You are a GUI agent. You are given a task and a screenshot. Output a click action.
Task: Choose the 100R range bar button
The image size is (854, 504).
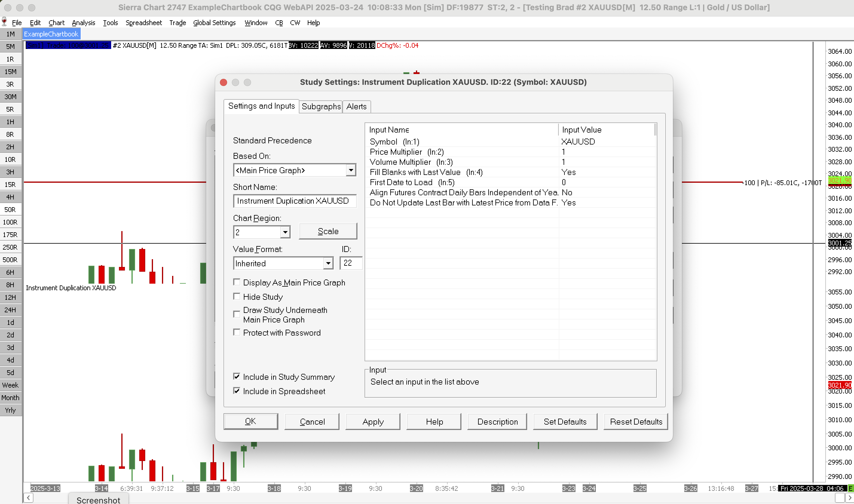point(10,222)
